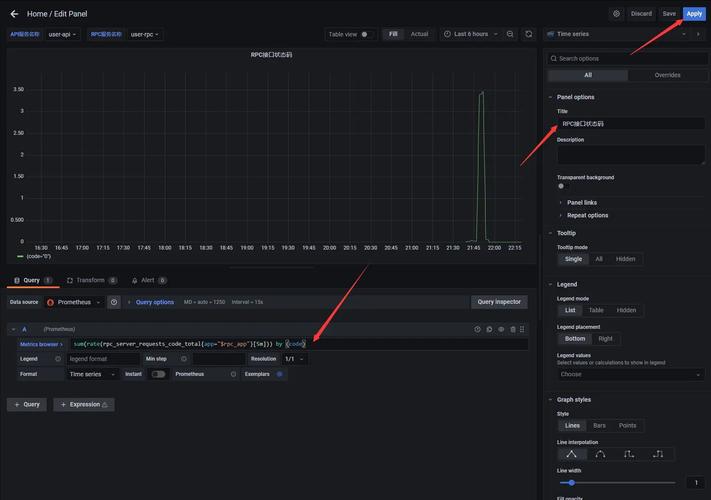Open Last 6 hours time picker

click(x=470, y=34)
